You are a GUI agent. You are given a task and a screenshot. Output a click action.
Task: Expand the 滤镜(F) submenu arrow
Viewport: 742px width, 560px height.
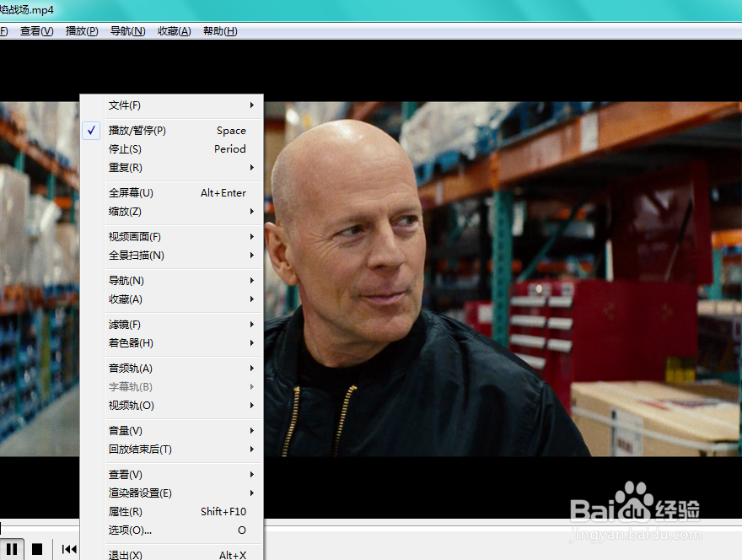(x=252, y=324)
